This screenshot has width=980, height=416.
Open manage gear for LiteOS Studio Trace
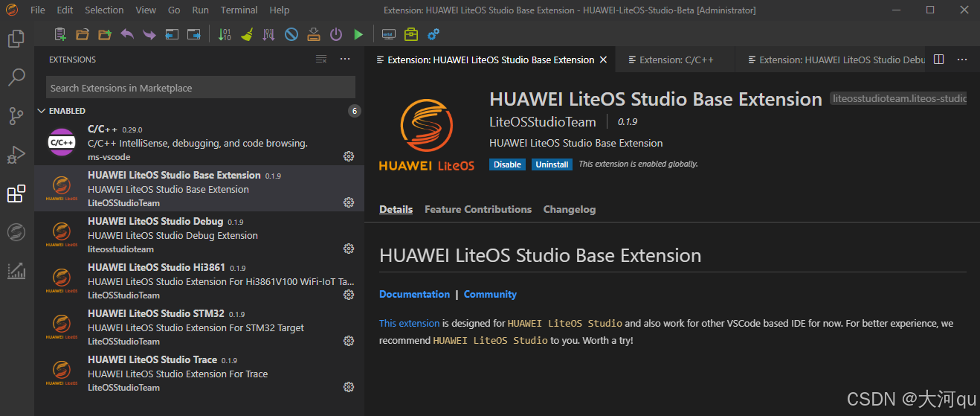[x=348, y=387]
